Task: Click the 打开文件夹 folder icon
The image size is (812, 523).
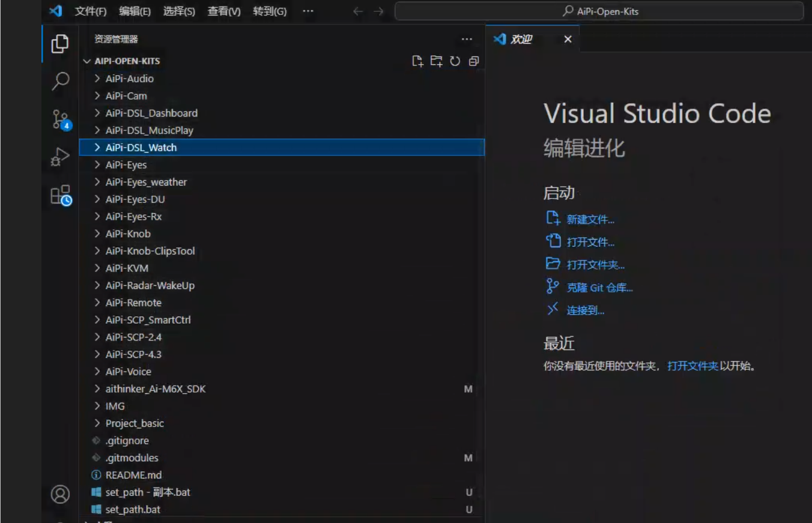Action: pyautogui.click(x=553, y=263)
